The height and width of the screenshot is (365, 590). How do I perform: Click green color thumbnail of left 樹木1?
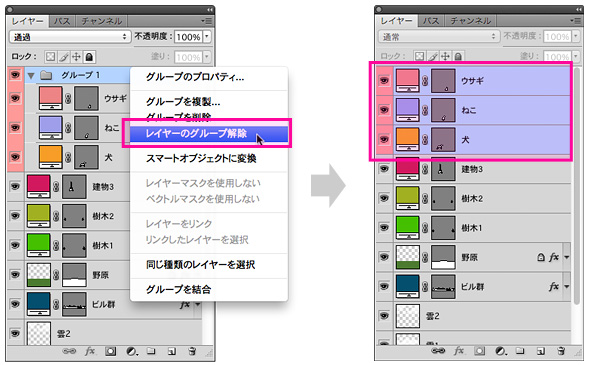[39, 245]
